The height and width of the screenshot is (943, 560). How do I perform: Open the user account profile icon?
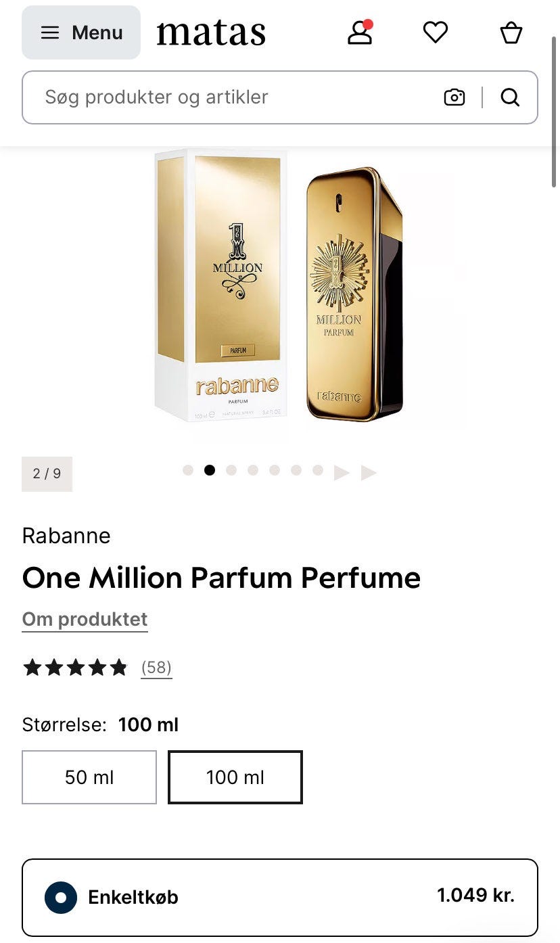(x=360, y=32)
